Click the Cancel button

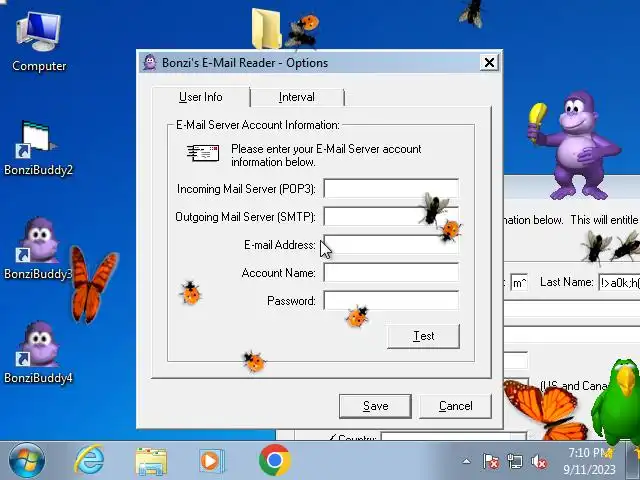click(x=456, y=406)
